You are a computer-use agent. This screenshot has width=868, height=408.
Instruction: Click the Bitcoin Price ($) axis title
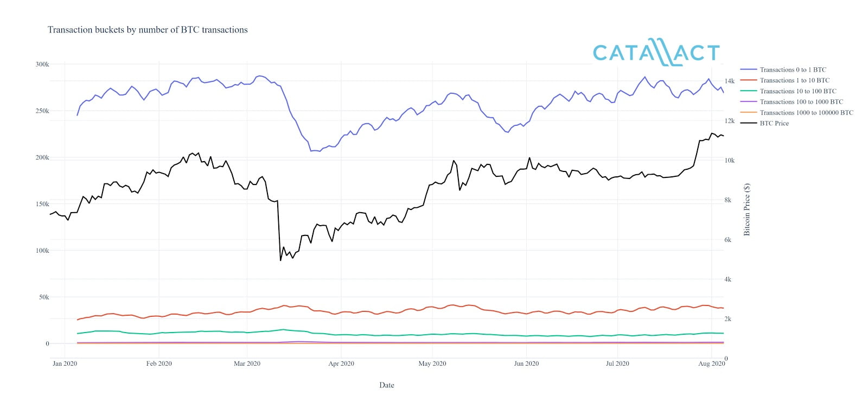click(x=747, y=209)
